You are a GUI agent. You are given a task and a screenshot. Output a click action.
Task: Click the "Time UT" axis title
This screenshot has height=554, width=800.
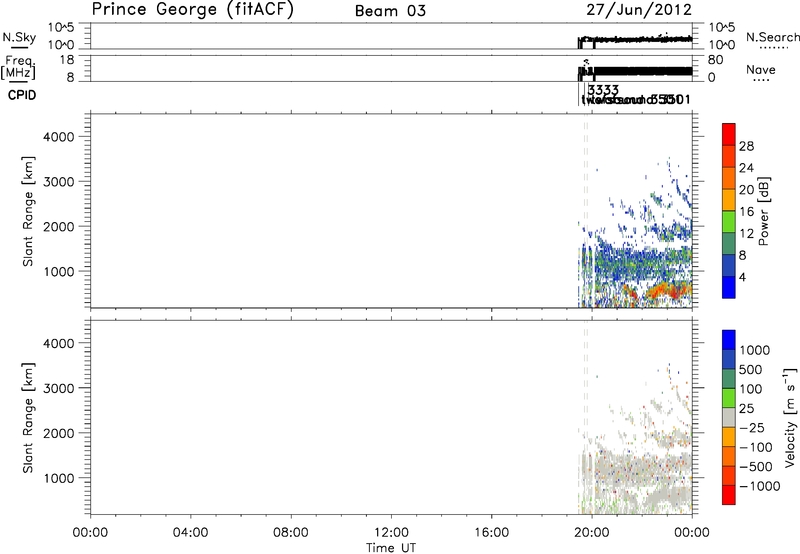point(391,548)
